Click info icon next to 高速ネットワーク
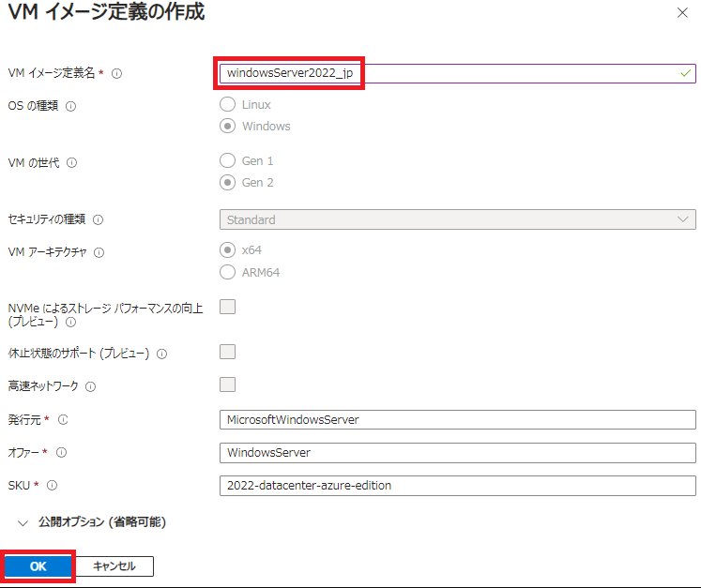701x588 pixels. coord(90,386)
